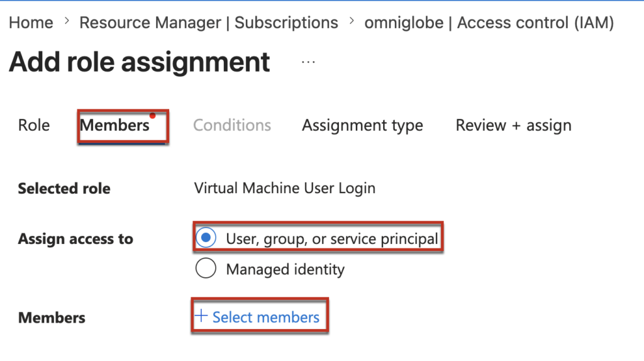This screenshot has width=644, height=361.
Task: Switch to the Assignment type tab
Action: point(362,125)
